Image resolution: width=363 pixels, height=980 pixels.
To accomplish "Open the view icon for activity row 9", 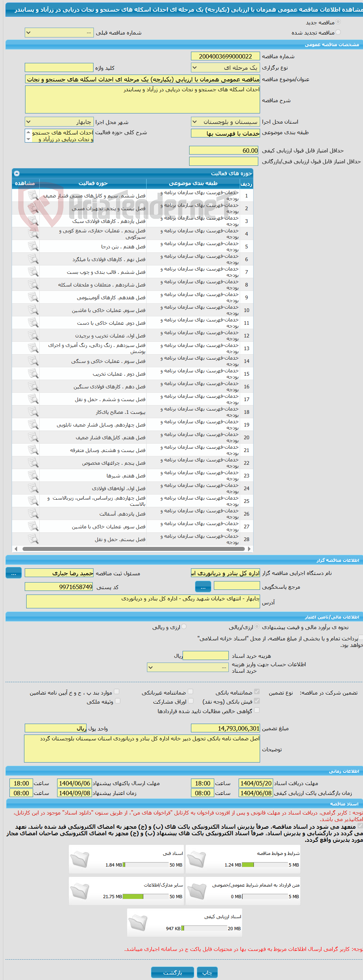I will (33, 297).
